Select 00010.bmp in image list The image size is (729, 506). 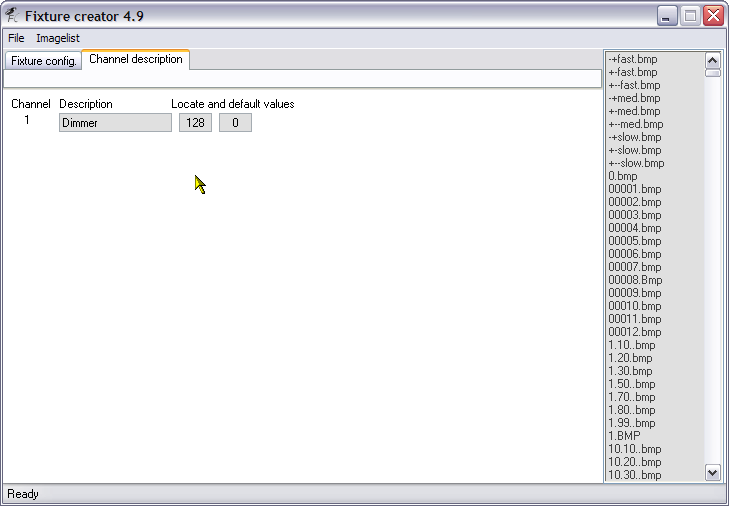(635, 306)
